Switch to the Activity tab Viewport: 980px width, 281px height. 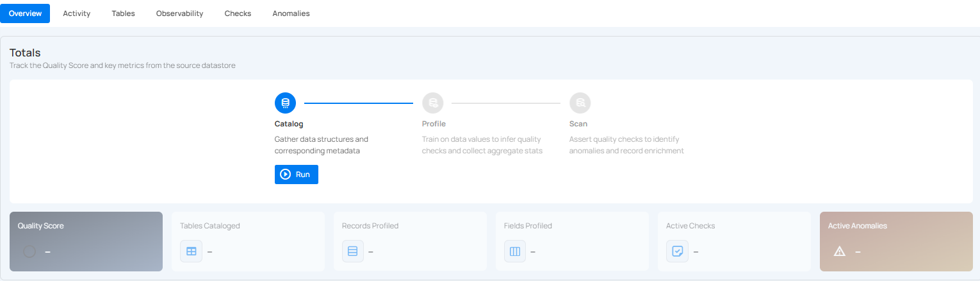tap(76, 13)
